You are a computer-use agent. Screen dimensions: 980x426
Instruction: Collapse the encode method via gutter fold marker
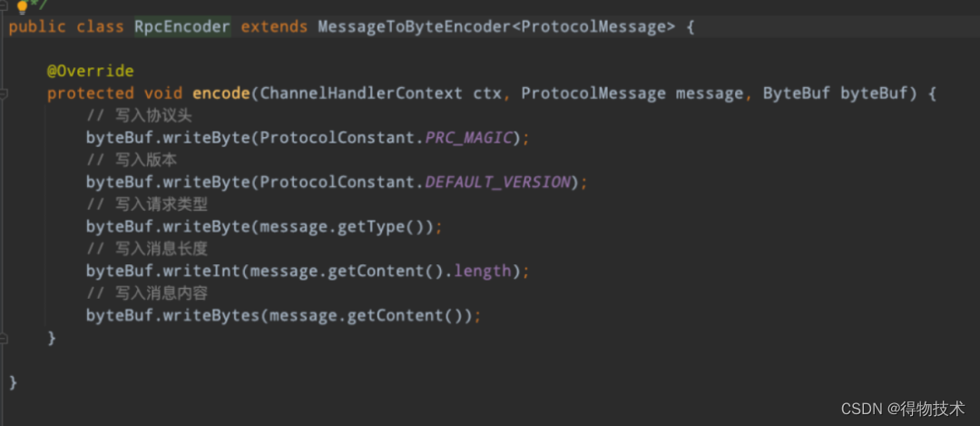point(4,94)
